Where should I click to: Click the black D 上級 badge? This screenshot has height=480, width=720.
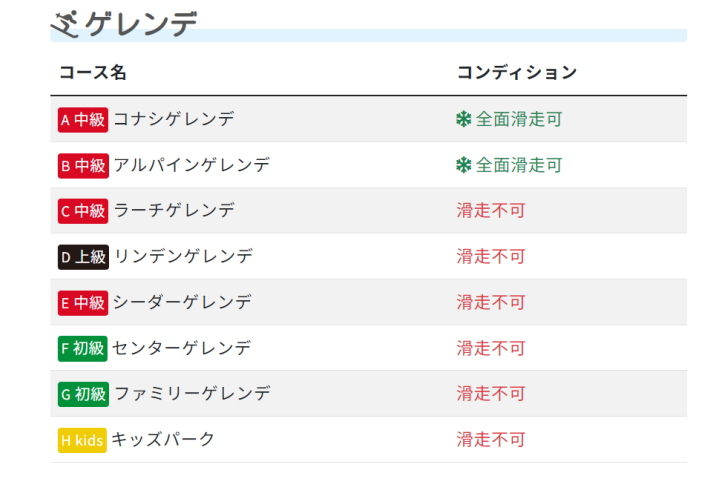tap(83, 257)
